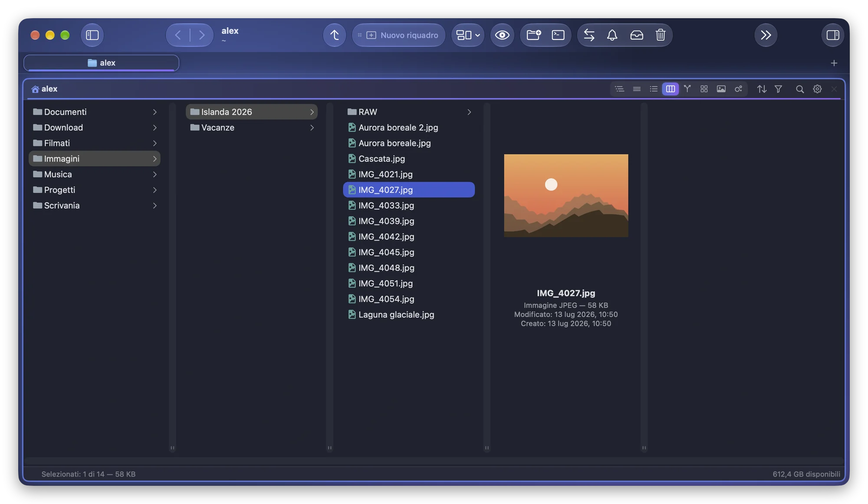This screenshot has height=504, width=868.
Task: Switch to the bubbles view mode
Action: click(x=738, y=89)
